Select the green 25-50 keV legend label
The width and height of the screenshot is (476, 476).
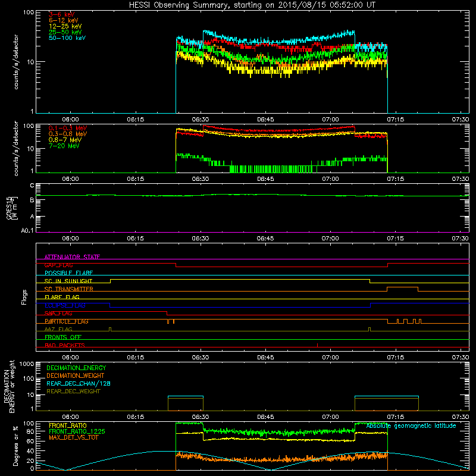coord(65,32)
